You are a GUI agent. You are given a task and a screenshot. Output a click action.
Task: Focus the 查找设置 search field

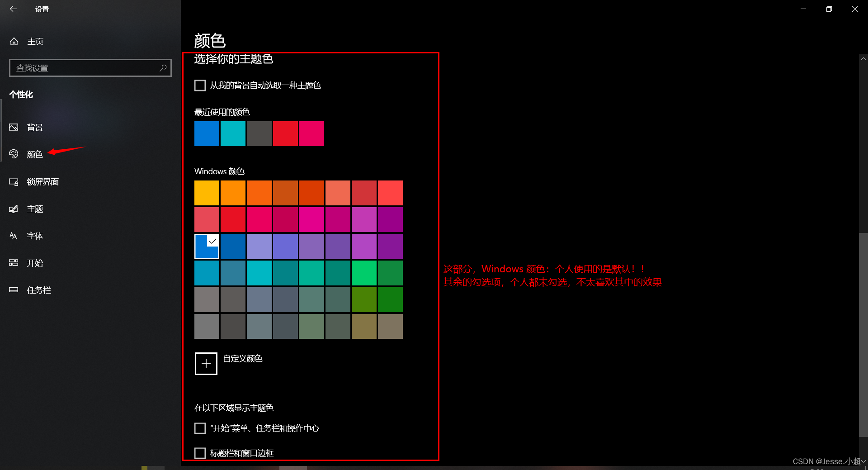(90, 68)
